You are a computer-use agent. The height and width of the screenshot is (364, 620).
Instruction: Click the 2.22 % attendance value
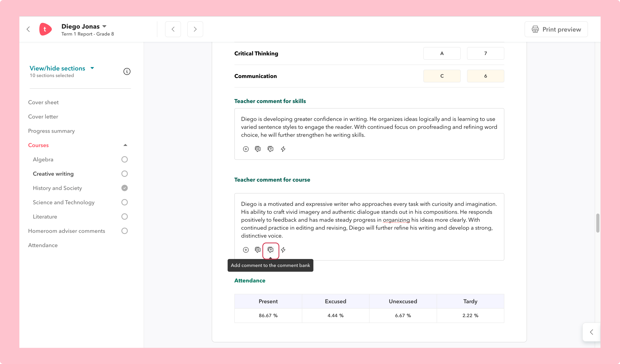(470, 316)
